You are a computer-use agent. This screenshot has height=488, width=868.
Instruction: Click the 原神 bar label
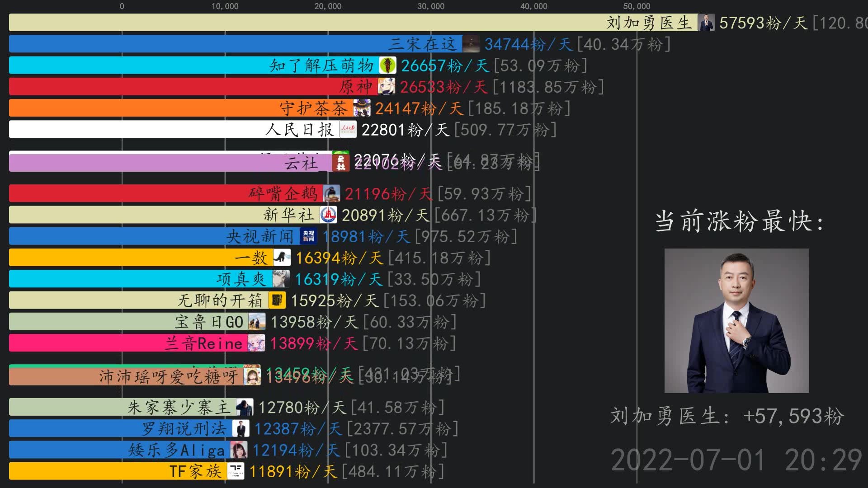[x=356, y=87]
